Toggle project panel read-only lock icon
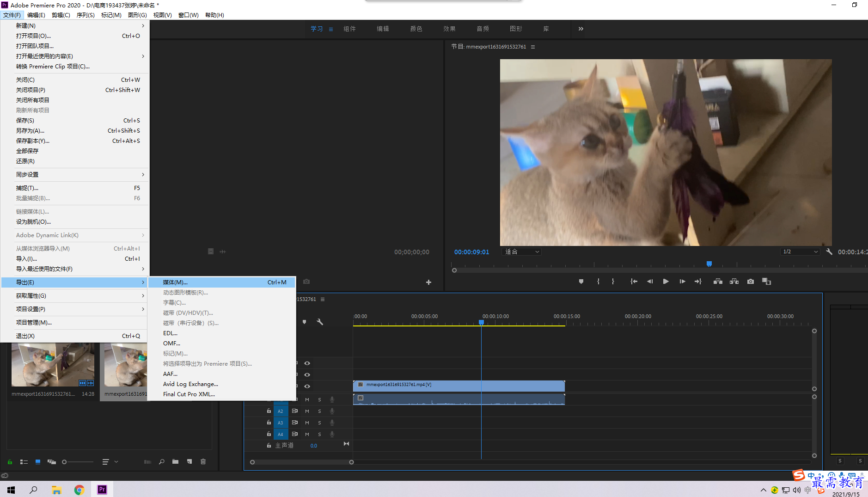This screenshot has height=497, width=868. point(10,462)
